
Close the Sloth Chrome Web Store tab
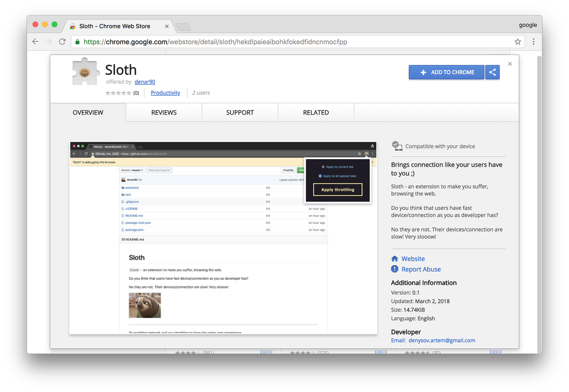pos(166,26)
